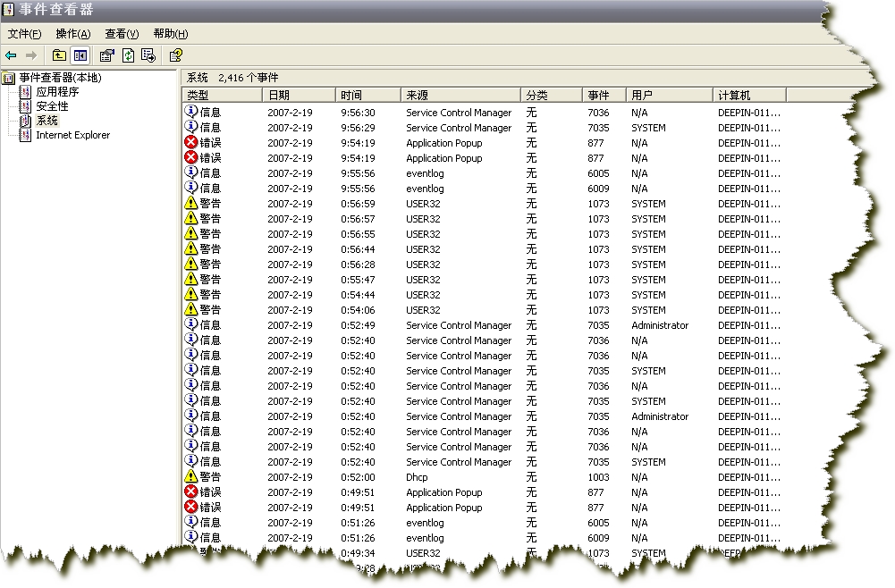Select 应用程序 log in the tree
Viewport: 895px width, 588px height.
57,92
